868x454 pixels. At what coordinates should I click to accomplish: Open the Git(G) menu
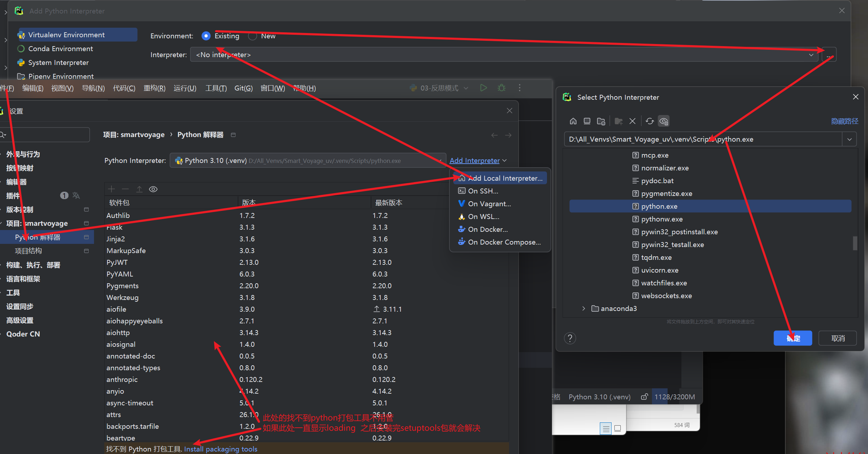244,88
